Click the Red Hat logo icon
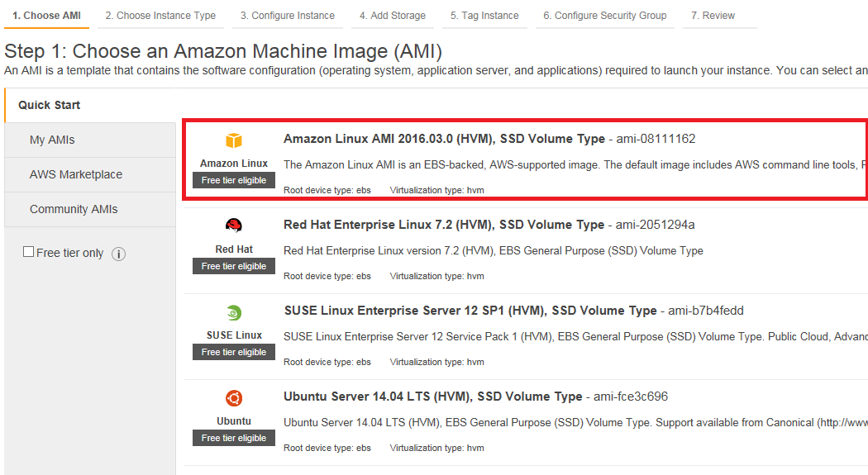 tap(234, 226)
